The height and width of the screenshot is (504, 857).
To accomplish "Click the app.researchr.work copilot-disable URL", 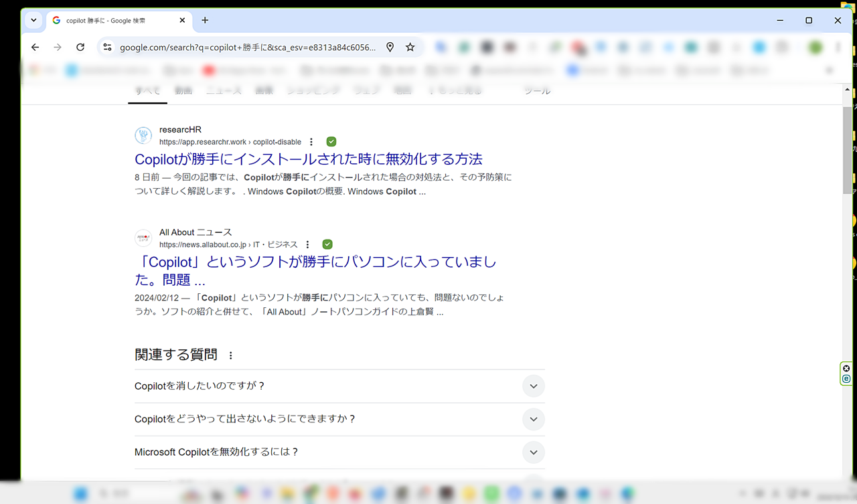I will [x=230, y=142].
